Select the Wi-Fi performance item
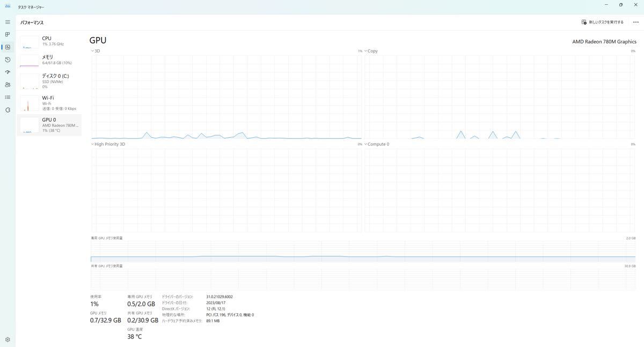Screen dimensions: 644x347 pyautogui.click(x=49, y=103)
